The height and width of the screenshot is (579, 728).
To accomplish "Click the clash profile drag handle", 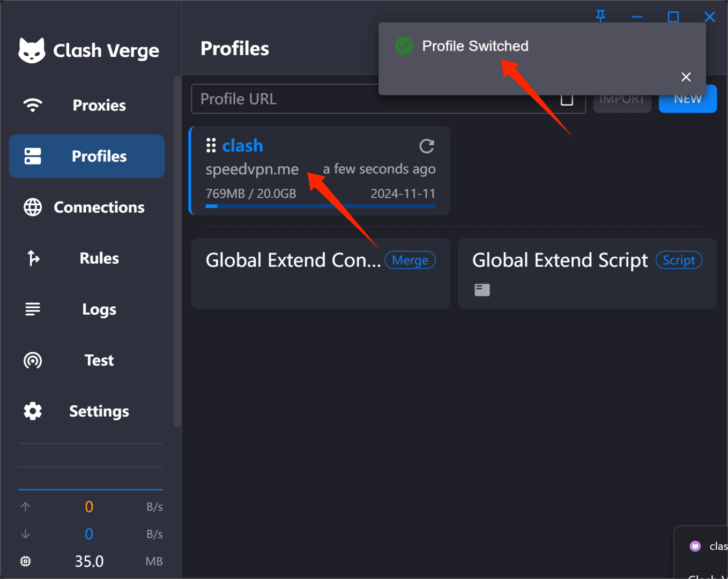I will click(x=211, y=145).
